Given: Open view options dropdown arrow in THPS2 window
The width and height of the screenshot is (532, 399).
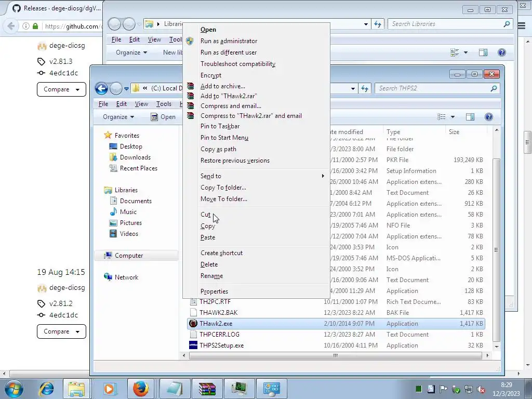Looking at the screenshot, I should (x=453, y=117).
